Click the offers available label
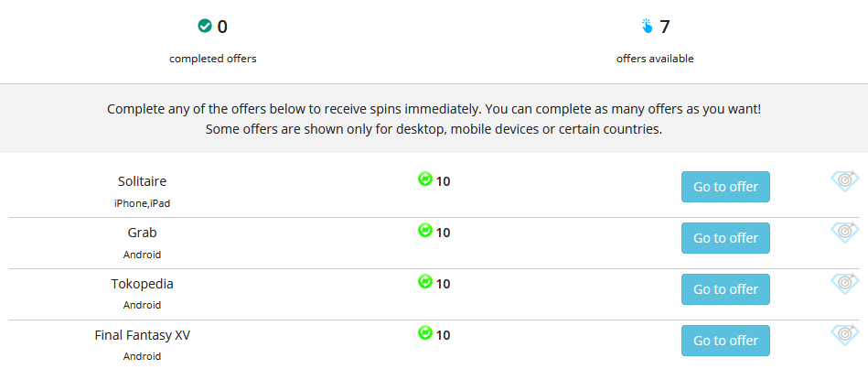Screen dimensions: 868x369 [655, 59]
